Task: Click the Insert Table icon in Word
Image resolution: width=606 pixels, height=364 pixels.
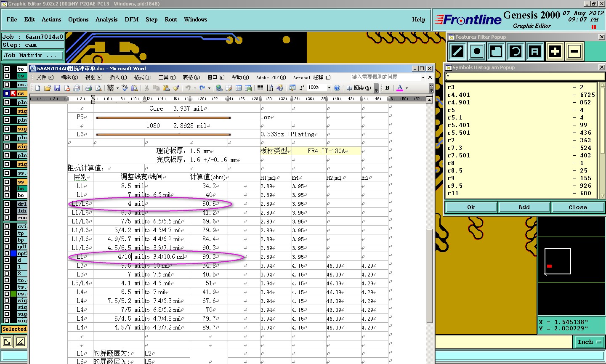Action: [x=239, y=88]
